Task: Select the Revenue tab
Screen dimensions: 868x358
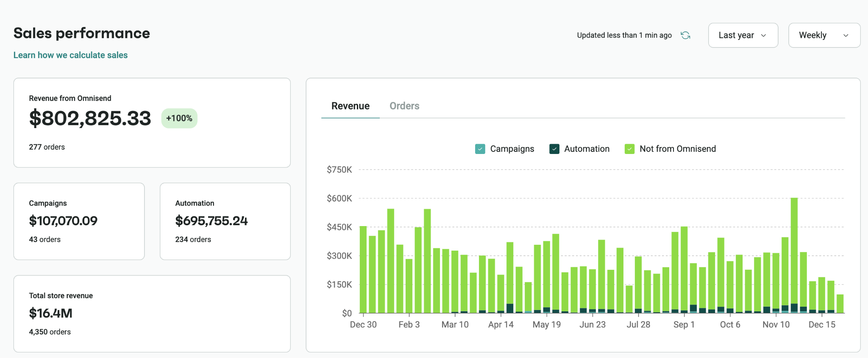Action: [351, 106]
